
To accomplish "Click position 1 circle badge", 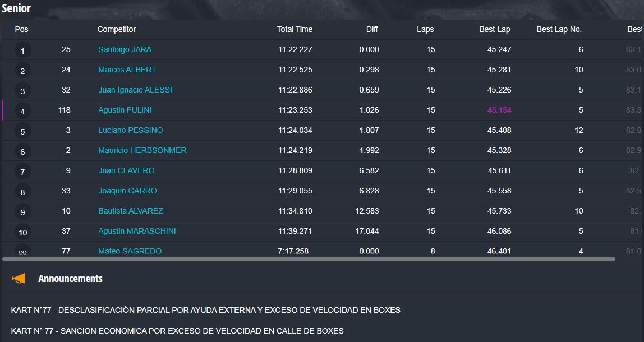I will click(x=22, y=51).
